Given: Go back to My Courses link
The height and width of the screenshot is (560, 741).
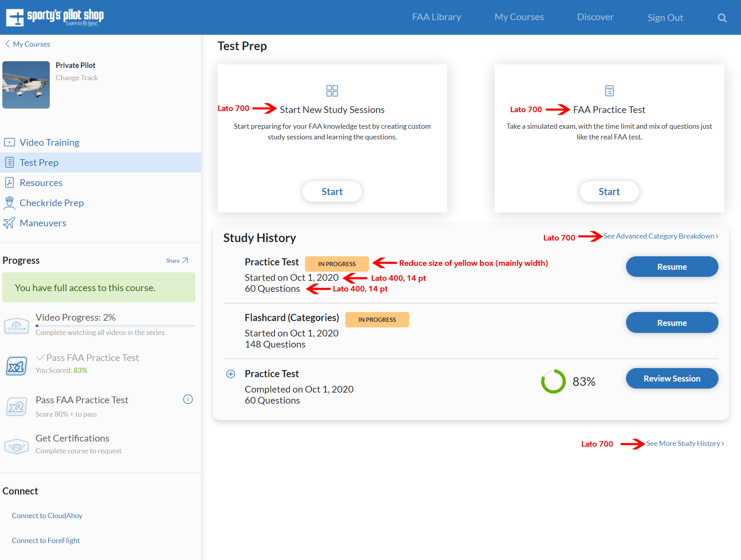Looking at the screenshot, I should coord(32,44).
